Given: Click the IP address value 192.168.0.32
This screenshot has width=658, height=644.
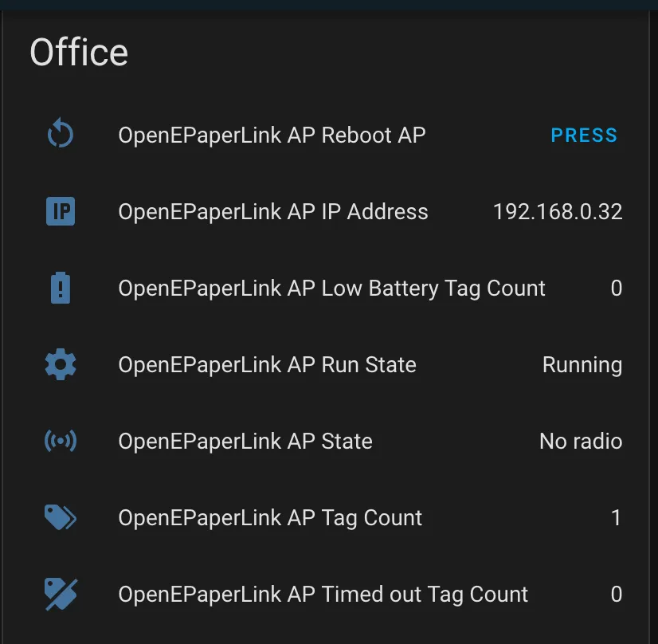Looking at the screenshot, I should [x=558, y=211].
